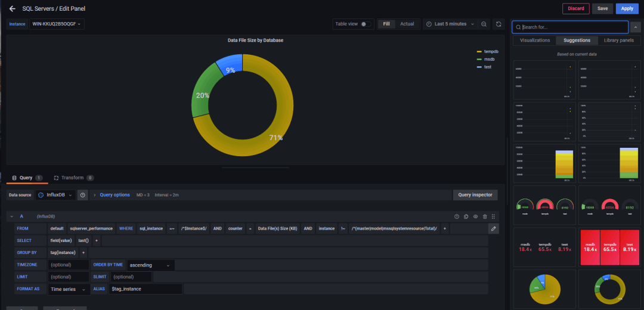
Task: Refresh the dashboard with the refresh icon
Action: 499,24
